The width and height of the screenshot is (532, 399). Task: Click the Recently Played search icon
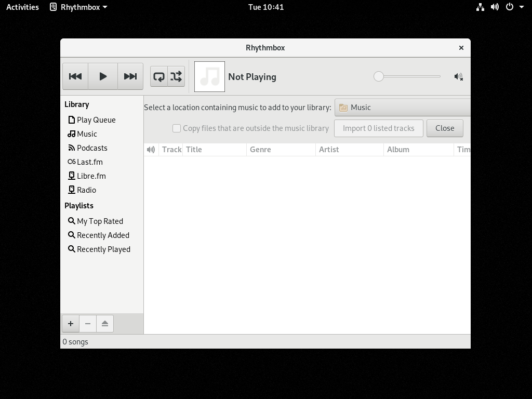pos(71,249)
